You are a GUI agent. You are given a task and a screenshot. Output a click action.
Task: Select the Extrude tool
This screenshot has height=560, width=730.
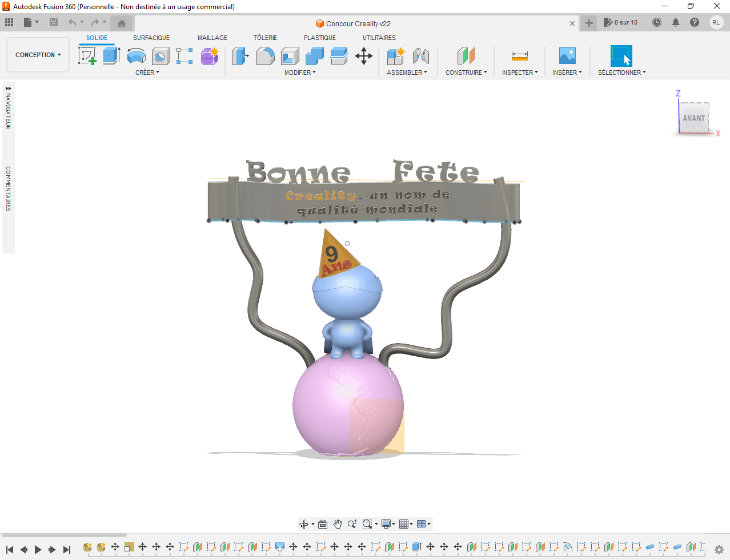click(111, 56)
